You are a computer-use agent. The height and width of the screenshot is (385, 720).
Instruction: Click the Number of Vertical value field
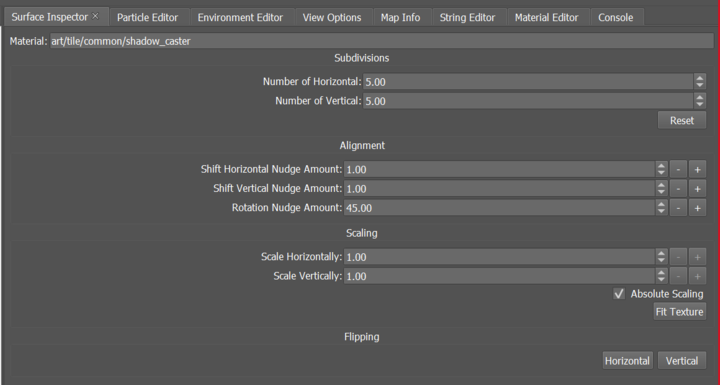[528, 101]
